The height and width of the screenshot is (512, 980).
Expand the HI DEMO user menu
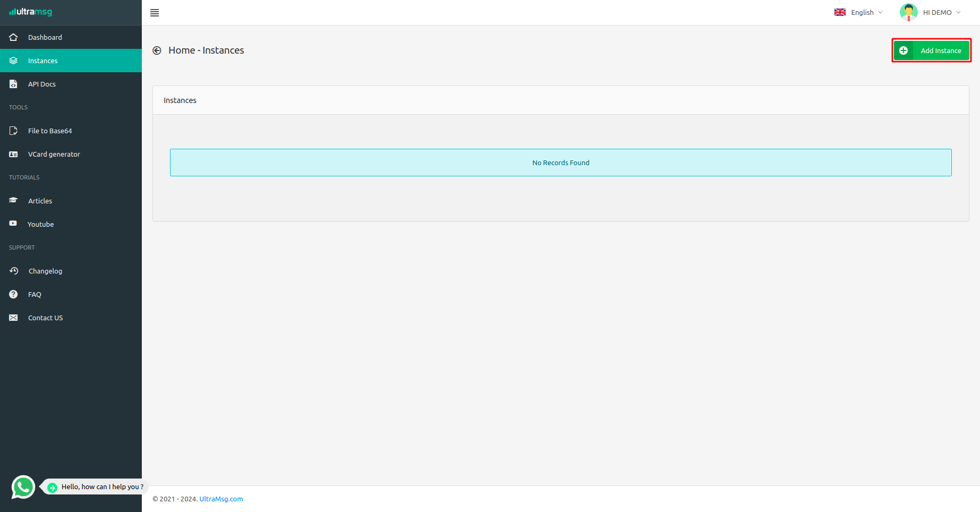click(x=931, y=12)
